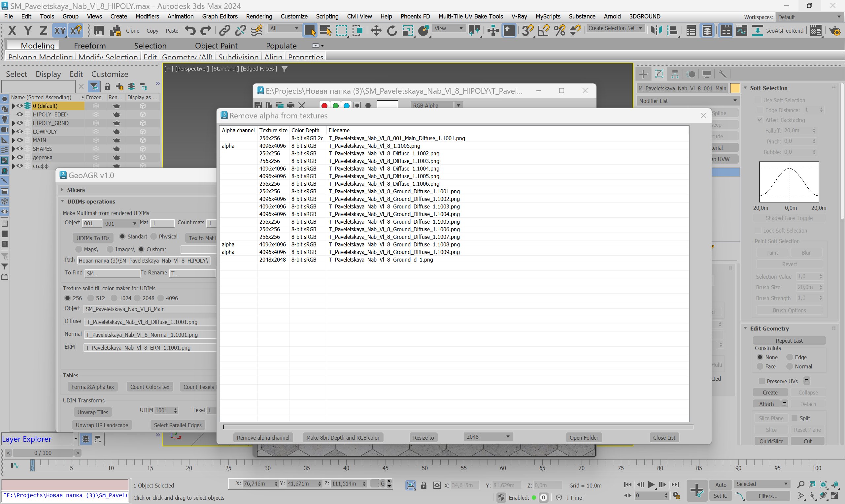Click the Play Animation button
The image size is (845, 504).
651,485
